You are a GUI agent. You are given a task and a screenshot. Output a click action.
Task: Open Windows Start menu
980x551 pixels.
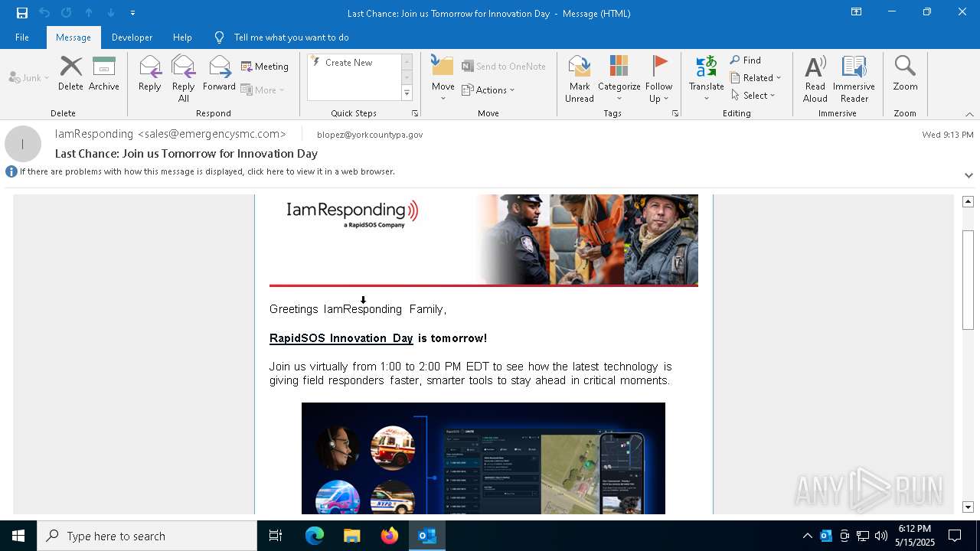(18, 536)
